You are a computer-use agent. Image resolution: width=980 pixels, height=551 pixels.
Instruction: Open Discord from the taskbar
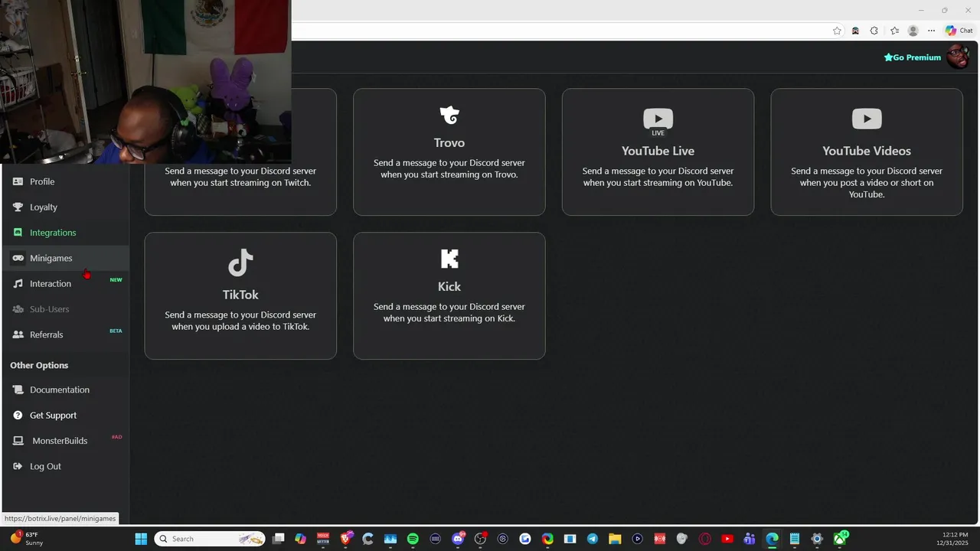[458, 539]
